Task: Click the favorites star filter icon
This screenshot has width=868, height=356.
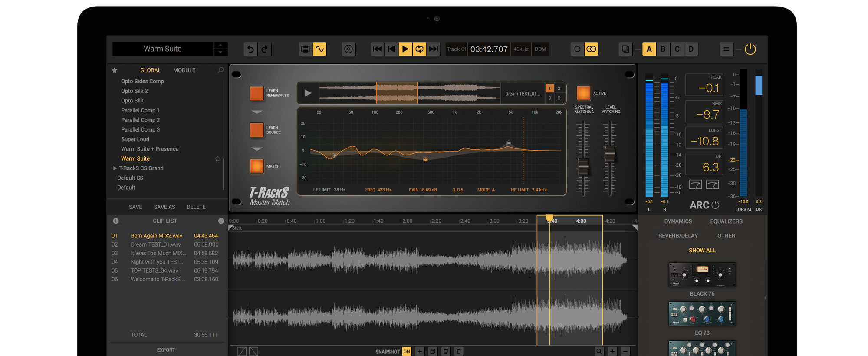Action: [115, 70]
